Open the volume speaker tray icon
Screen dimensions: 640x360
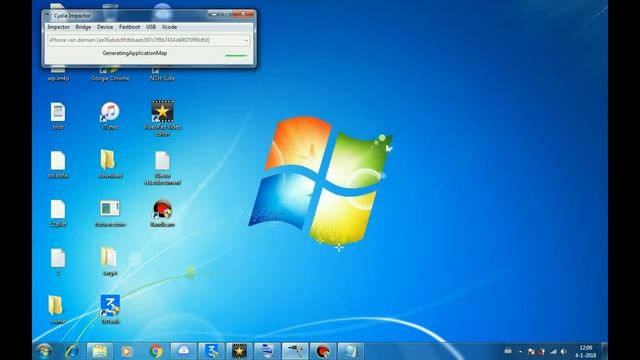coord(564,351)
